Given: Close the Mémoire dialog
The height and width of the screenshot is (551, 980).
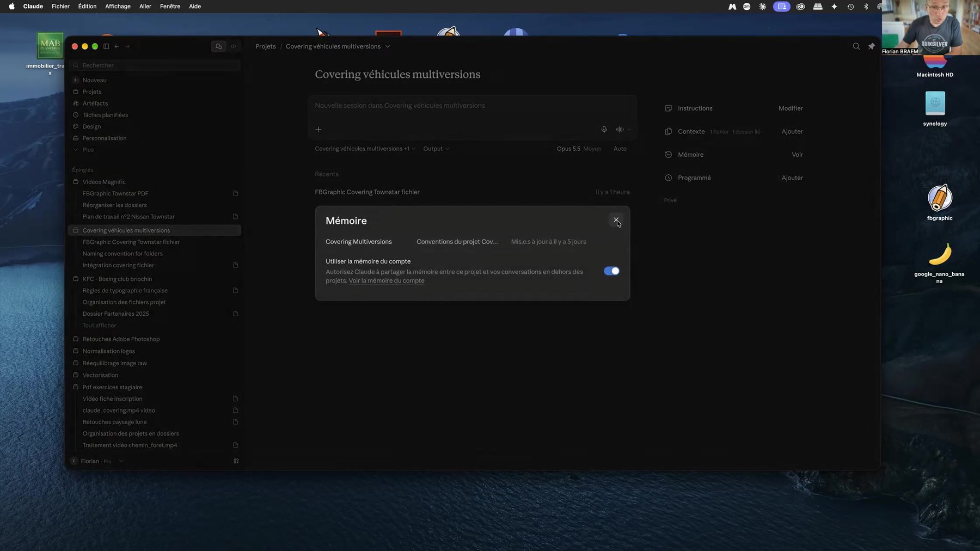Looking at the screenshot, I should point(616,221).
